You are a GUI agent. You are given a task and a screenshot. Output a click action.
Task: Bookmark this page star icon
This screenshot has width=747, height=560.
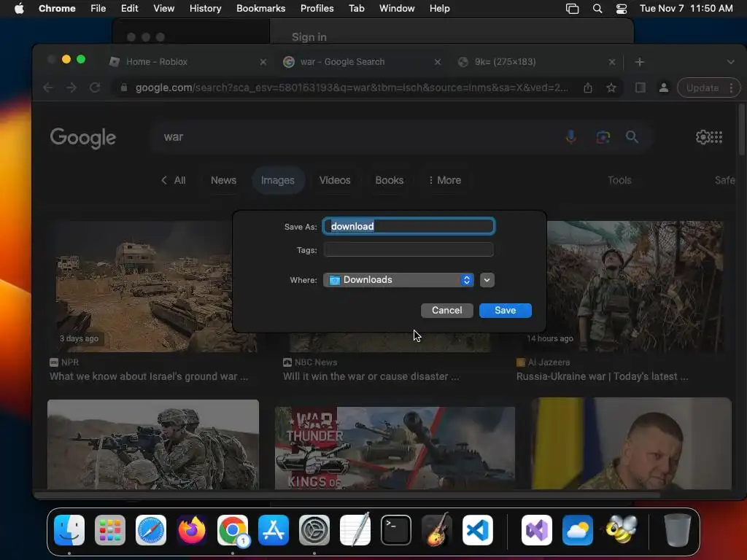[611, 87]
